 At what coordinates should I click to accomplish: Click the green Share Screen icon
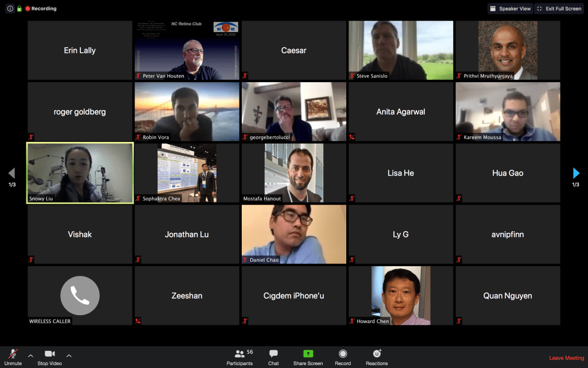308,354
